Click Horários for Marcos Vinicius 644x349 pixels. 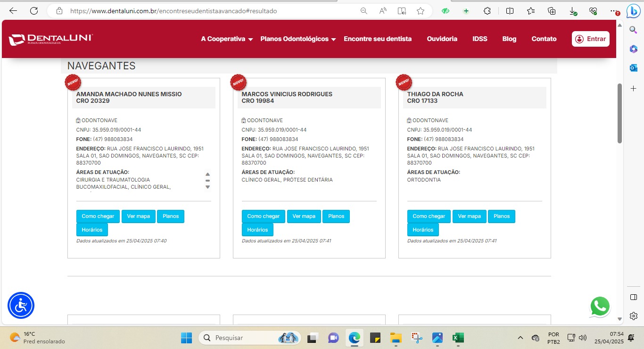257,230
